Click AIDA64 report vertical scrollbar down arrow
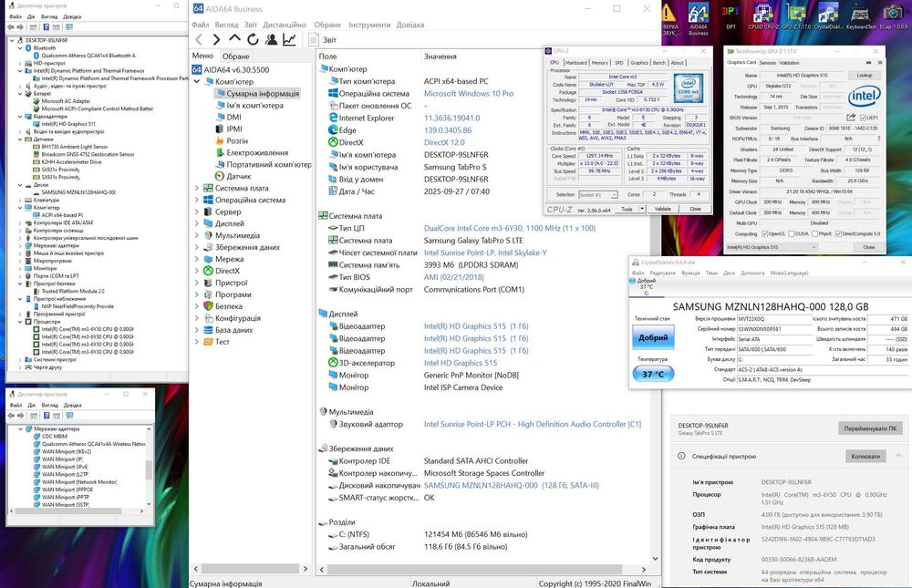912x588 pixels. click(x=656, y=558)
